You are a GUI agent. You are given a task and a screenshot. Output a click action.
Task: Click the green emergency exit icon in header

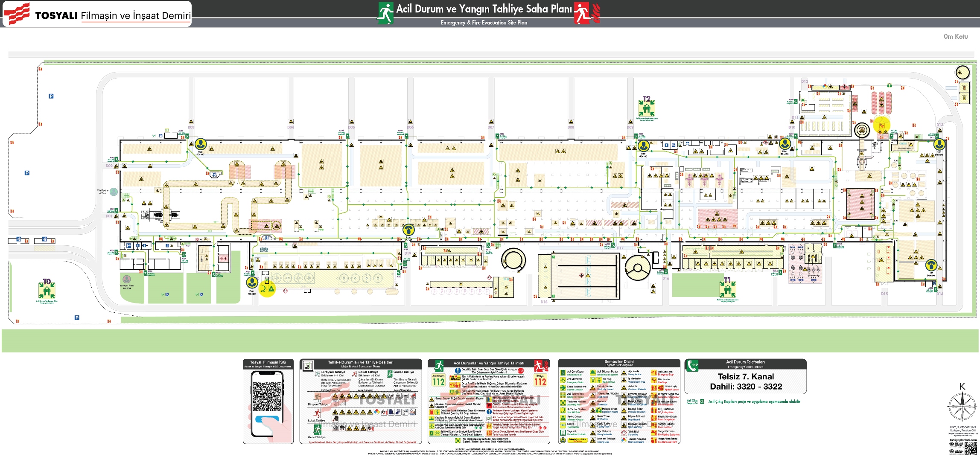(x=385, y=13)
